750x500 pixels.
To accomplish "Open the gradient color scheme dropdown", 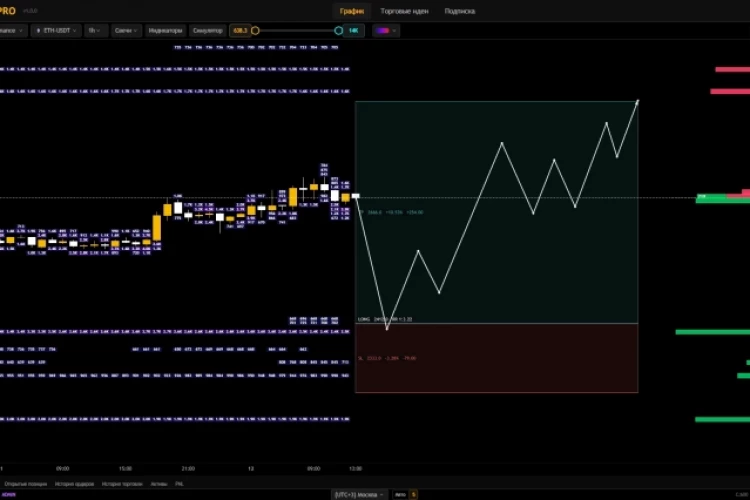I will (386, 31).
